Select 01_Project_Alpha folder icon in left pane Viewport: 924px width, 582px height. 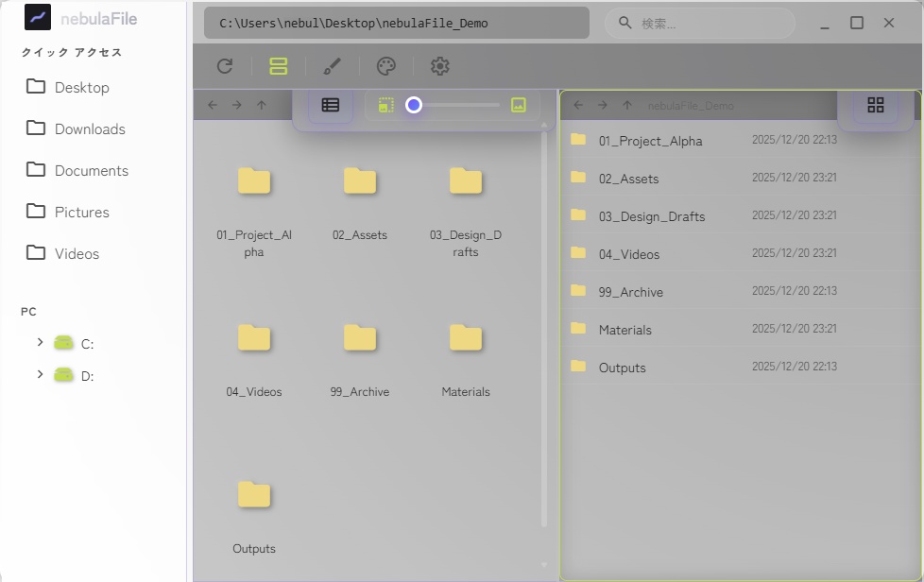pos(254,180)
